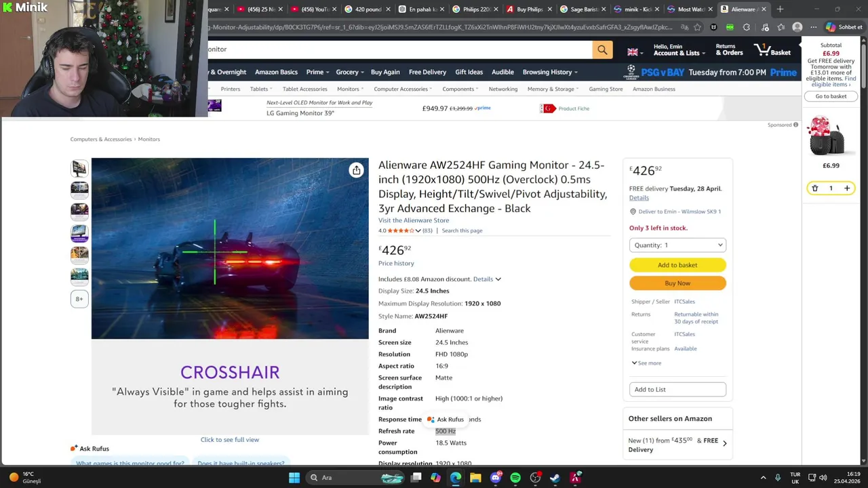Switch to the 420 pound Google tab

(x=367, y=9)
